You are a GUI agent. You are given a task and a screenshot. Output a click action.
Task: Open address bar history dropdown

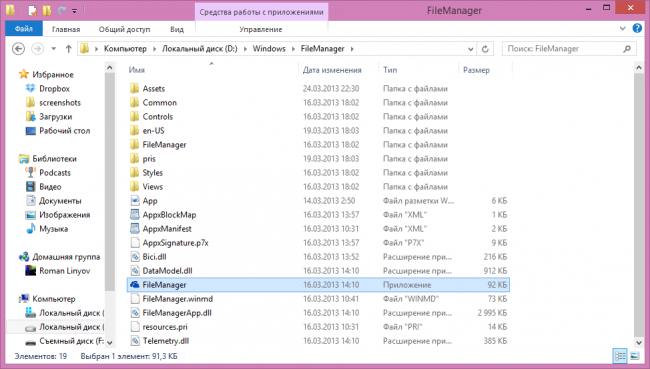[x=471, y=49]
